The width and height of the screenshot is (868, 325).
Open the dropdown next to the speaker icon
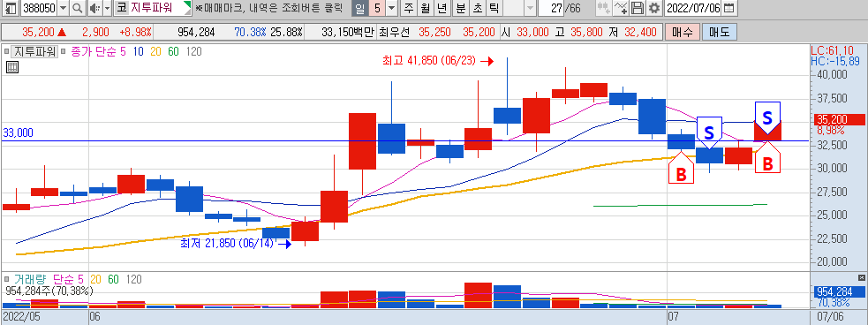[x=106, y=8]
